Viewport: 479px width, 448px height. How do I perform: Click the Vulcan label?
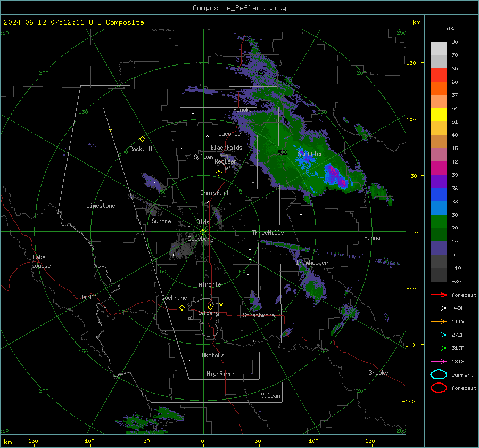point(271,396)
